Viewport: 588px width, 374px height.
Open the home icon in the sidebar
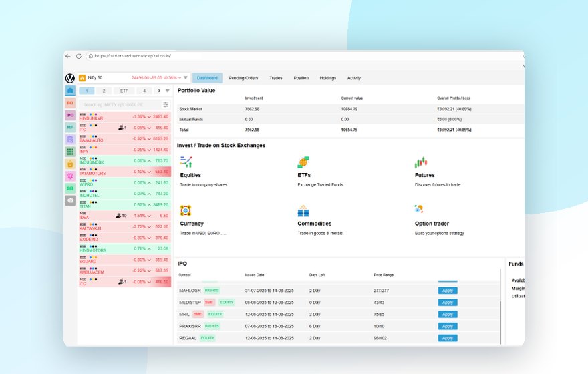[70, 91]
